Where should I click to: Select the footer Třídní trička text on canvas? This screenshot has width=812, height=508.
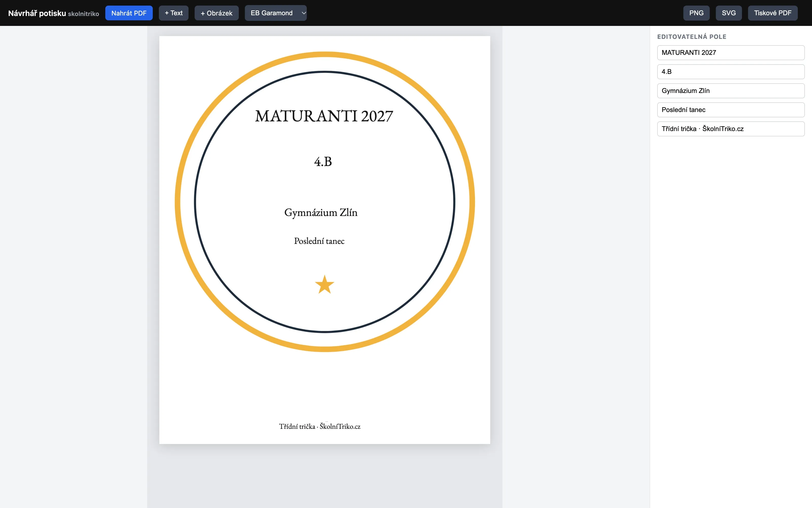point(319,426)
